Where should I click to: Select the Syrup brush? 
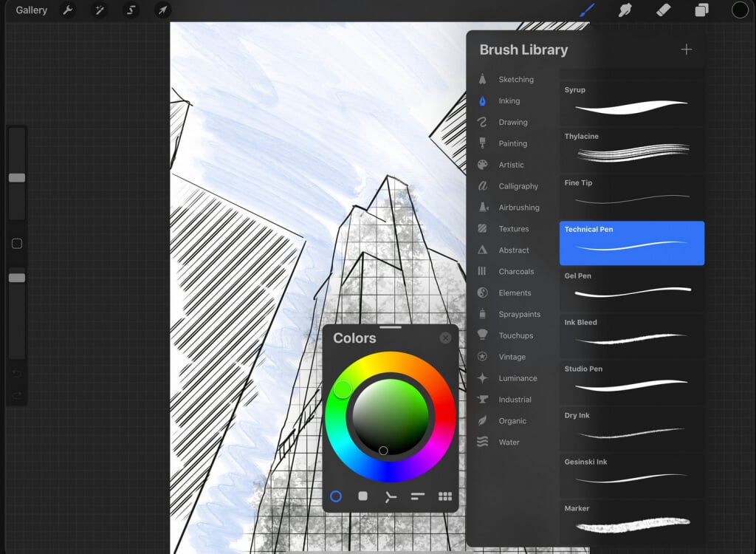click(632, 103)
